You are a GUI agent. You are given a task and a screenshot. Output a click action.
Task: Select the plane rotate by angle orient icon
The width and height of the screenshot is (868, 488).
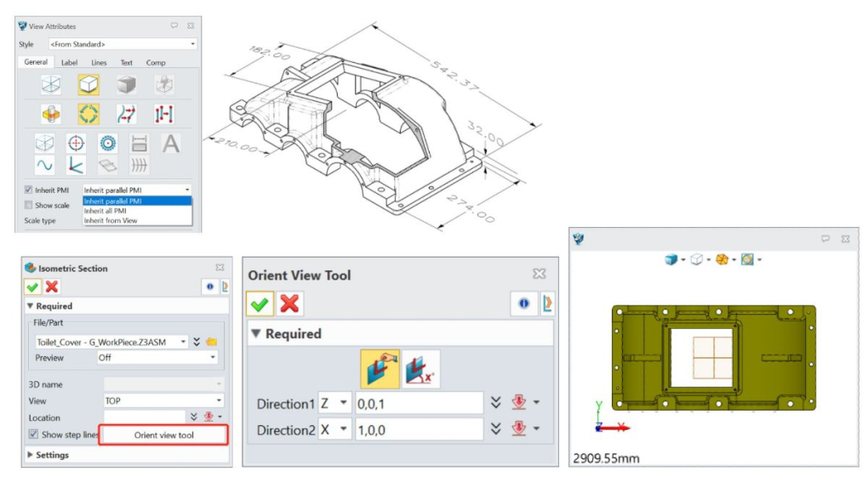pyautogui.click(x=420, y=368)
